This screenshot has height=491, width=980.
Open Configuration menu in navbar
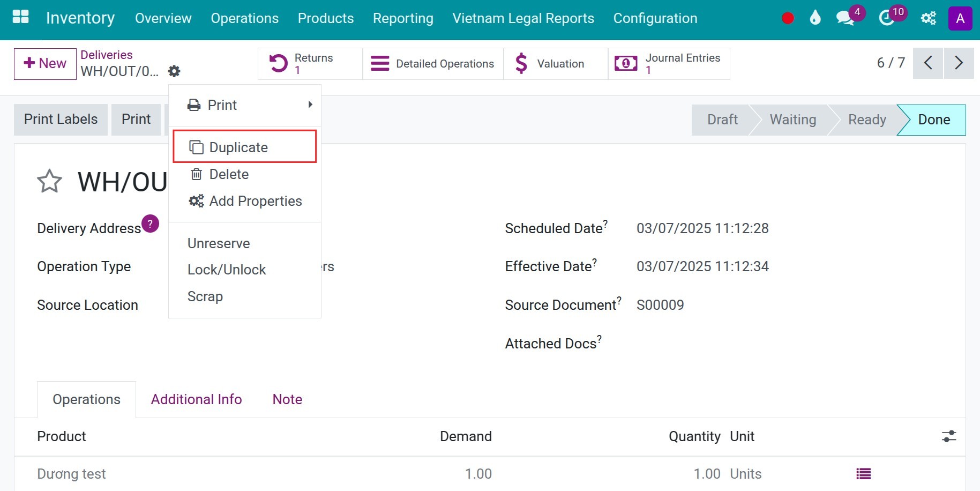[655, 18]
